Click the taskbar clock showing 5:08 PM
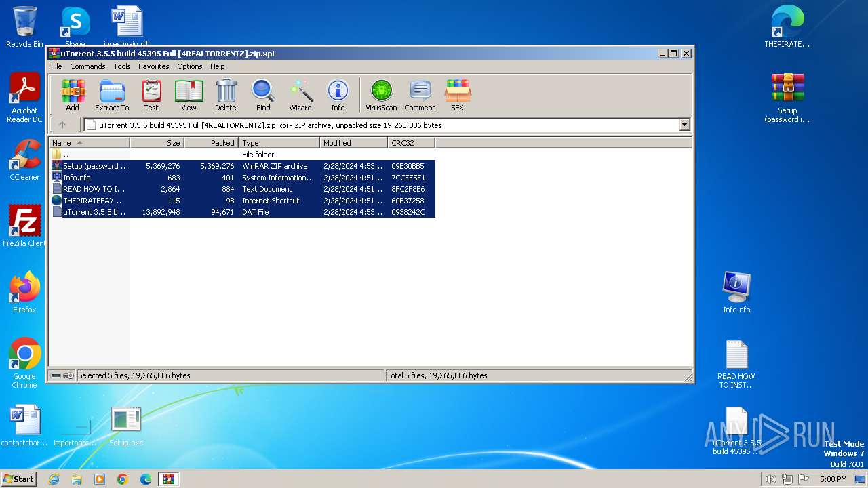Viewport: 868px width, 488px height. [x=833, y=479]
